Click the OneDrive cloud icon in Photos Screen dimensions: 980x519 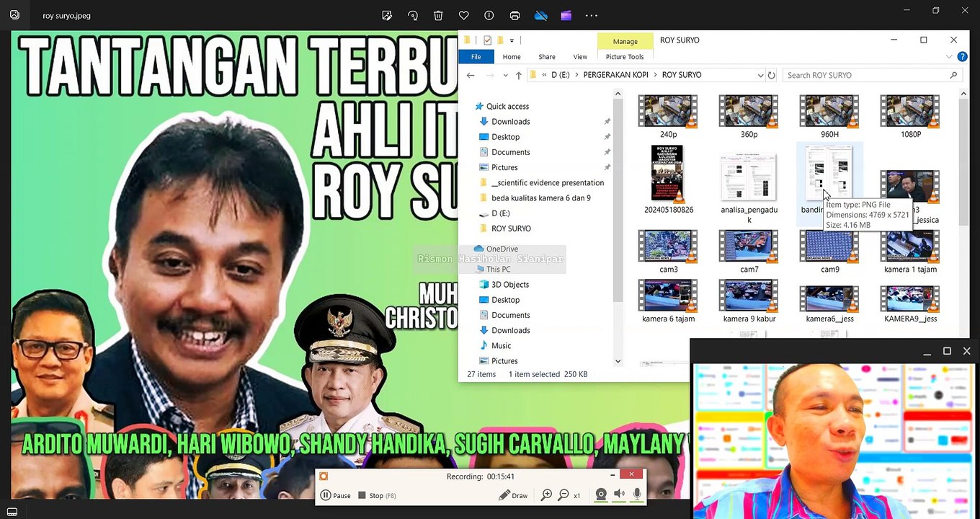point(540,15)
